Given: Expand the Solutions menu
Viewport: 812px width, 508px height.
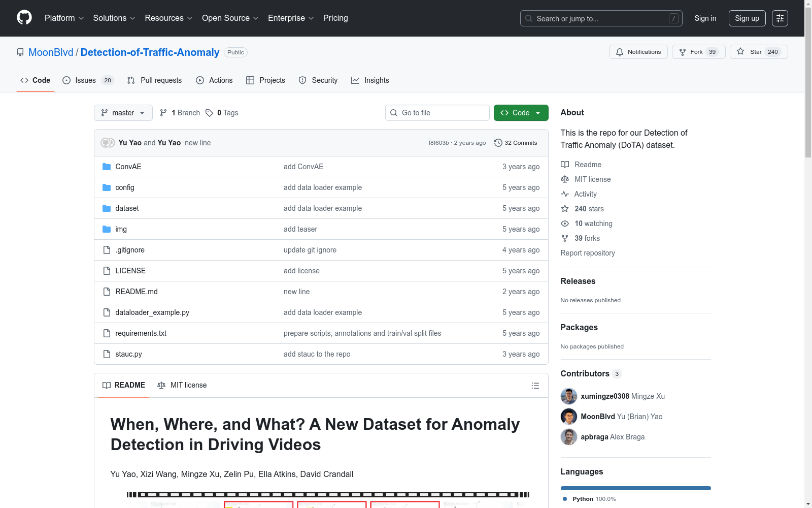Looking at the screenshot, I should [x=114, y=18].
